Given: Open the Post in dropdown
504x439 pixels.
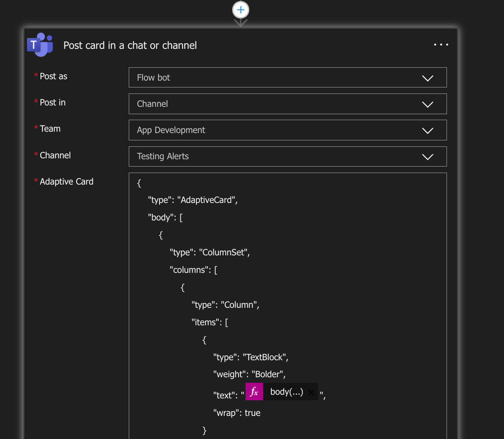Looking at the screenshot, I should (288, 104).
